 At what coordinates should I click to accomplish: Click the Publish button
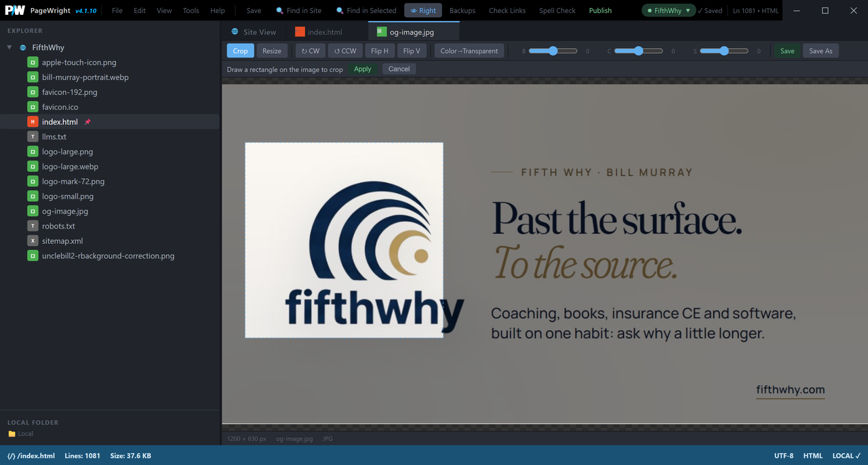pyautogui.click(x=600, y=11)
